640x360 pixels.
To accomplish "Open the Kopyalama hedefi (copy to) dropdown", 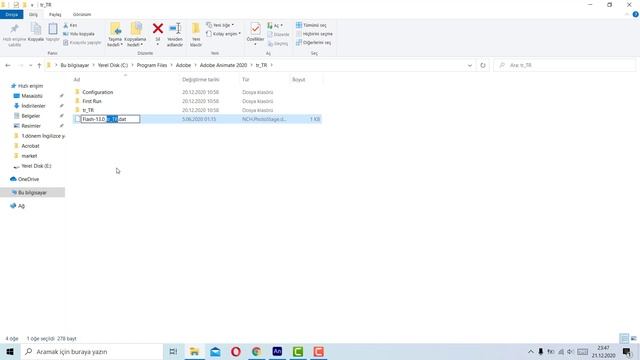I will (135, 42).
